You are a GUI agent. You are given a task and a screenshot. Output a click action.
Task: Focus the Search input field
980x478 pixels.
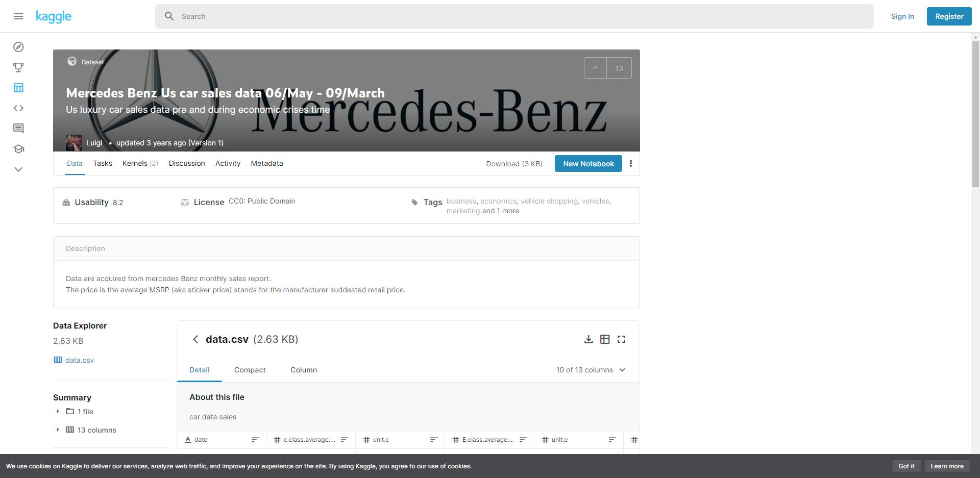[x=514, y=16]
